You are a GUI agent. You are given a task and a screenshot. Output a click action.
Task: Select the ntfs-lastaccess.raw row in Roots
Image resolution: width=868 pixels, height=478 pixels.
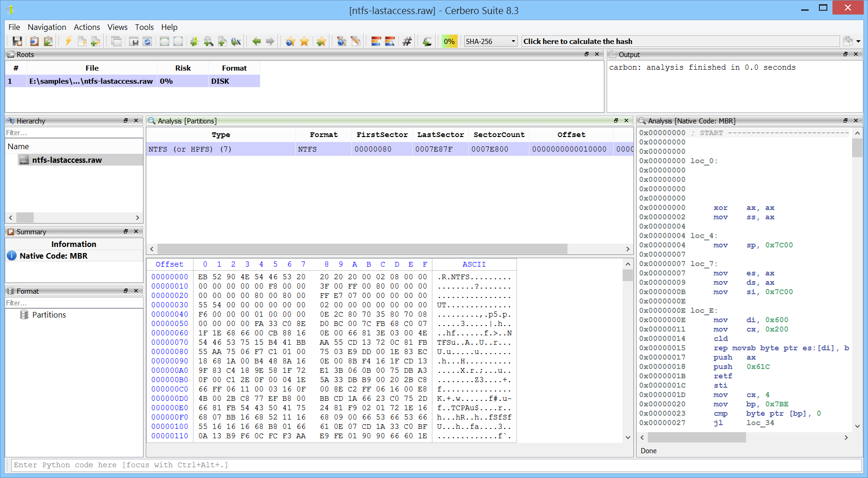tap(133, 81)
